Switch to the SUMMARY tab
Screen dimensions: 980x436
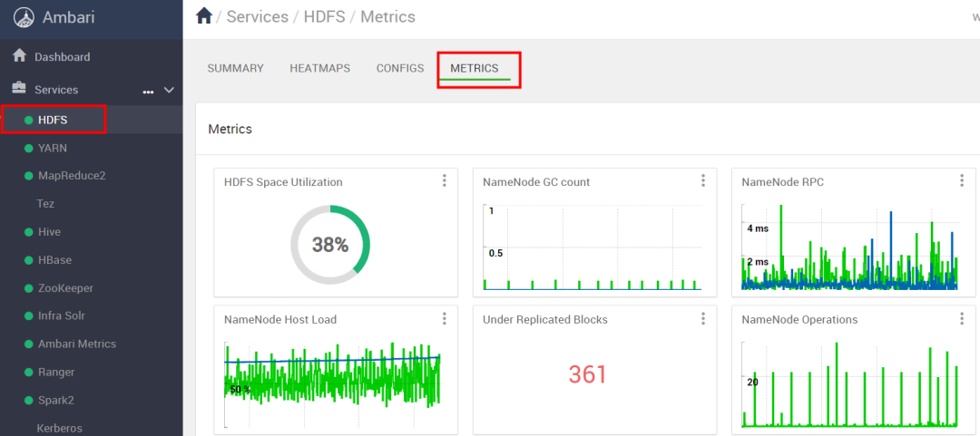236,69
